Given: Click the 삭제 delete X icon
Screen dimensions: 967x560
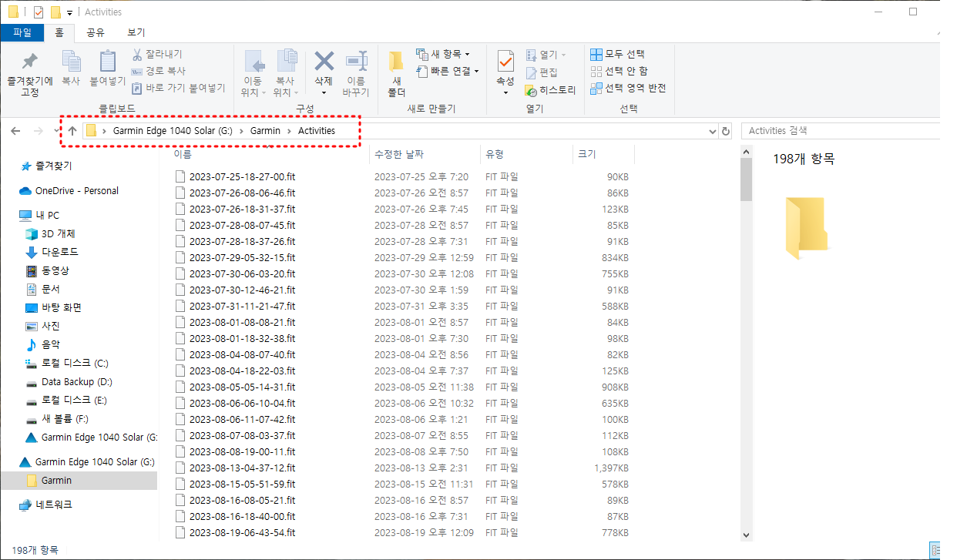Looking at the screenshot, I should pos(324,61).
